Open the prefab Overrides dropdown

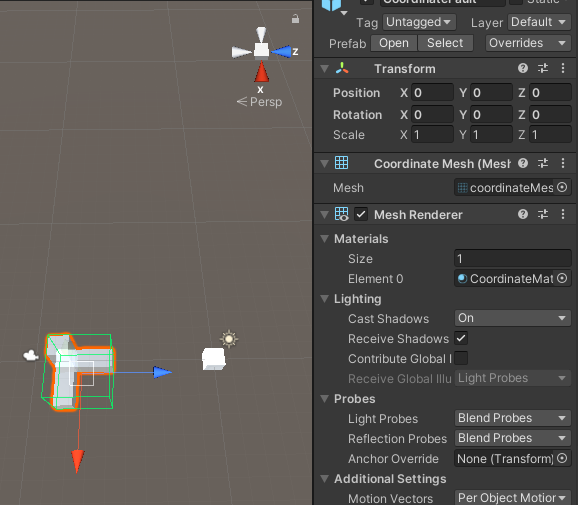click(x=528, y=43)
